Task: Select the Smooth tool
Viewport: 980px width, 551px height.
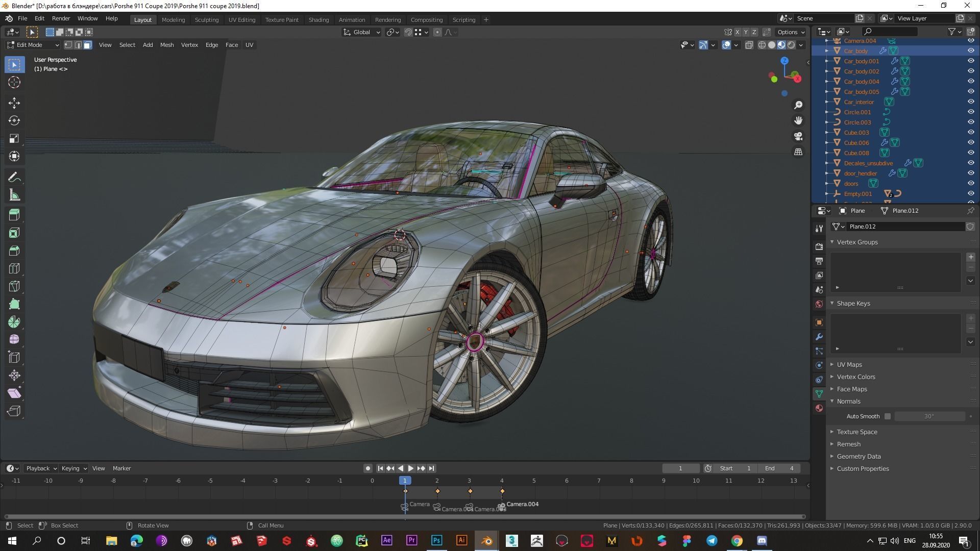Action: [x=14, y=340]
